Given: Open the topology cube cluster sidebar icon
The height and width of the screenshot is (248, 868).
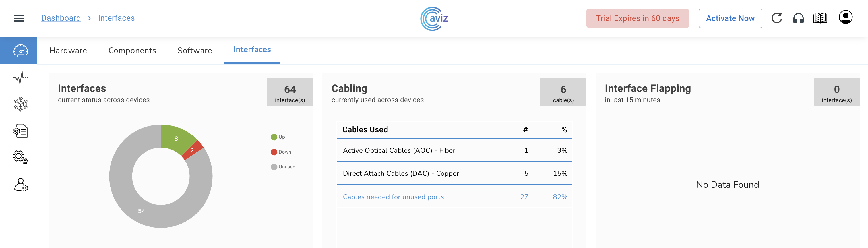Looking at the screenshot, I should coord(20,104).
